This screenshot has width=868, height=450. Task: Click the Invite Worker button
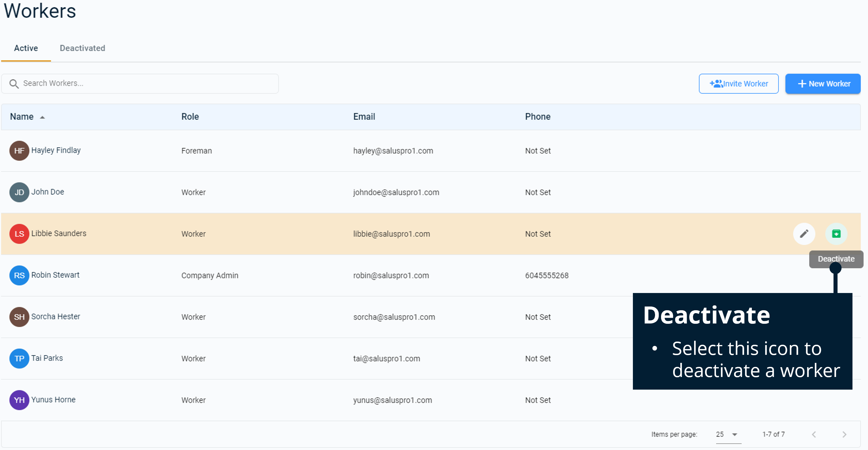pos(739,84)
